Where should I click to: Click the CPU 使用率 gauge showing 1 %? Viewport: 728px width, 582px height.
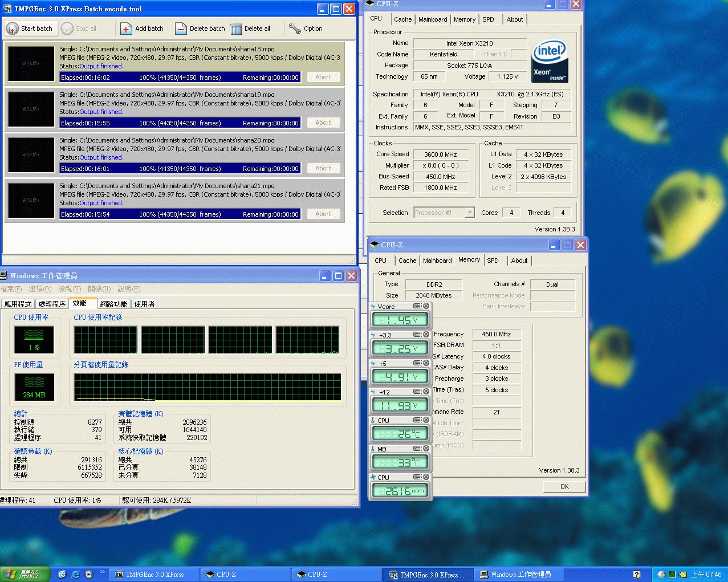34,340
